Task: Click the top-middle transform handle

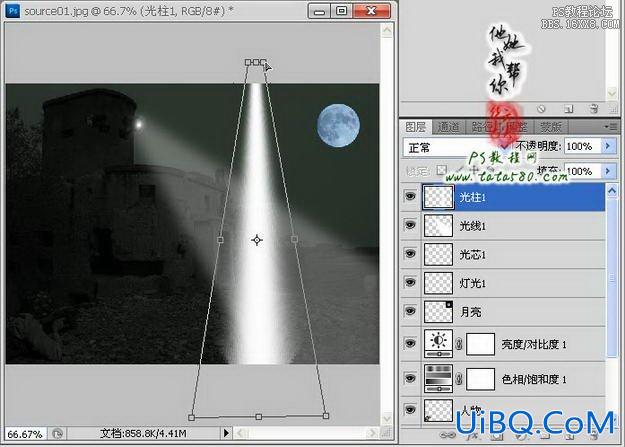Action: 256,62
